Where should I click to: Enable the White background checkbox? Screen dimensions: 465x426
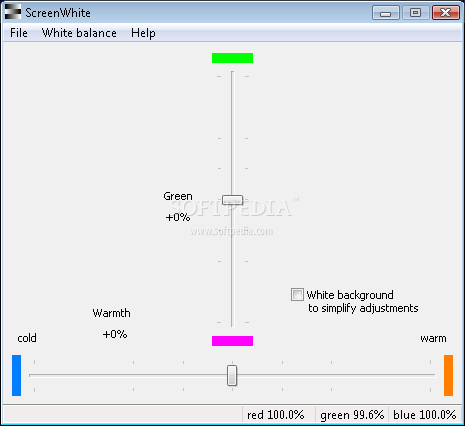pyautogui.click(x=297, y=295)
